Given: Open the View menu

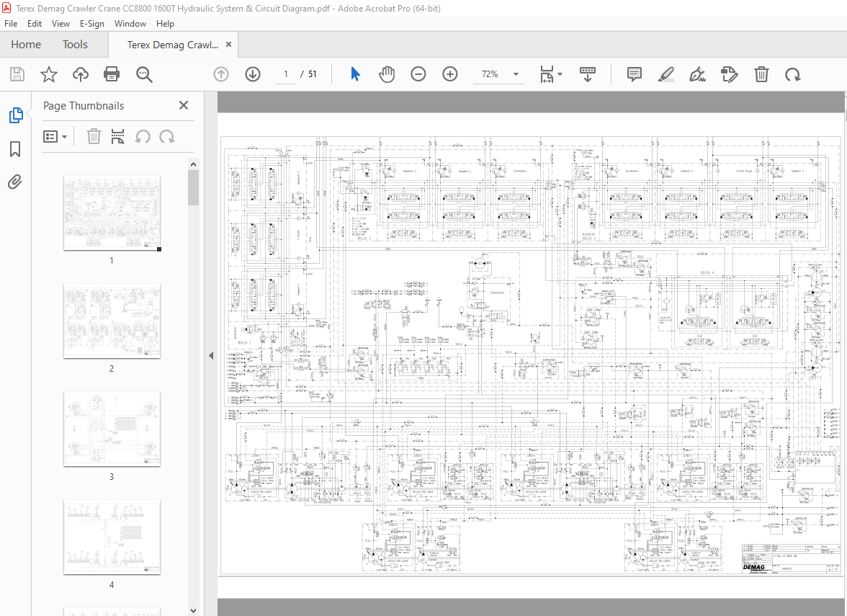Looking at the screenshot, I should [x=60, y=24].
